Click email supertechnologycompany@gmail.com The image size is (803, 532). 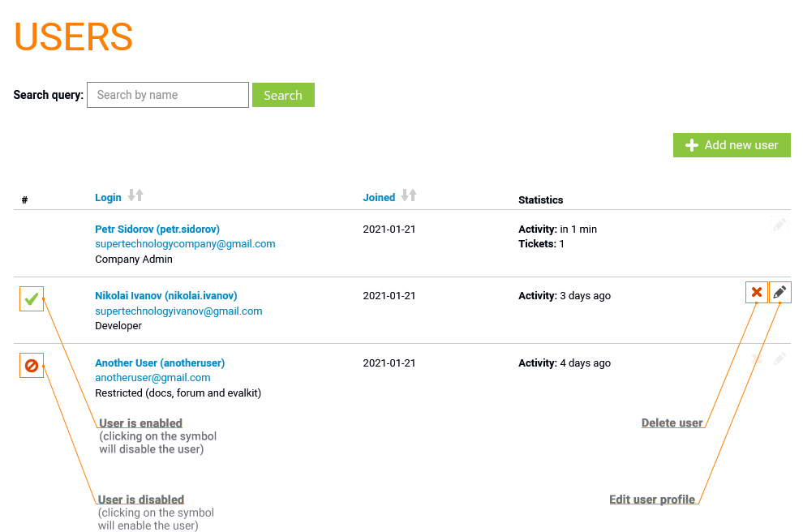pyautogui.click(x=185, y=244)
